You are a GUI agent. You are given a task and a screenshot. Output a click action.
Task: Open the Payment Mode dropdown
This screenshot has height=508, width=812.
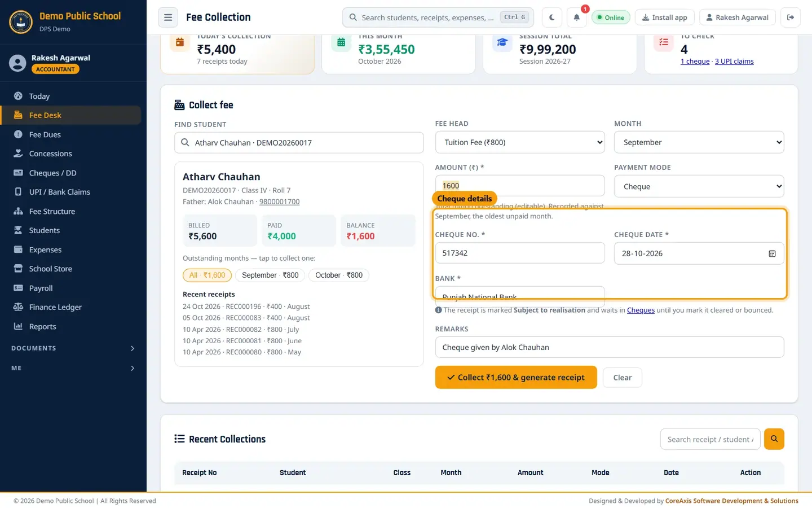[x=699, y=186]
